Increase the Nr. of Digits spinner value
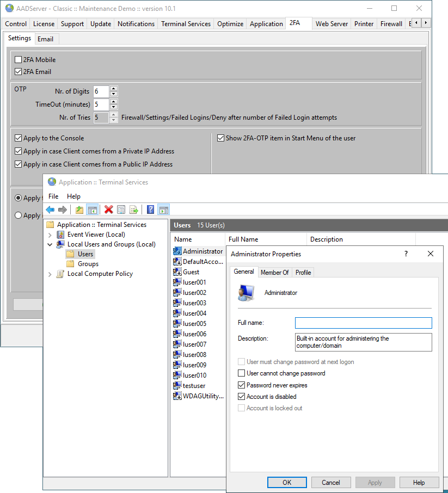448x493 pixels. click(114, 89)
